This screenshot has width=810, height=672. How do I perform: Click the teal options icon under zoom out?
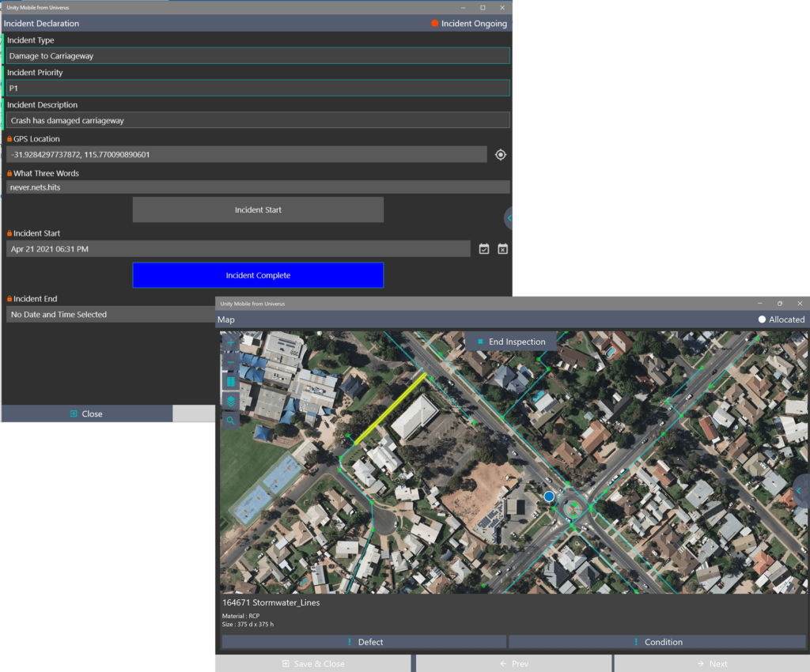pyautogui.click(x=230, y=382)
